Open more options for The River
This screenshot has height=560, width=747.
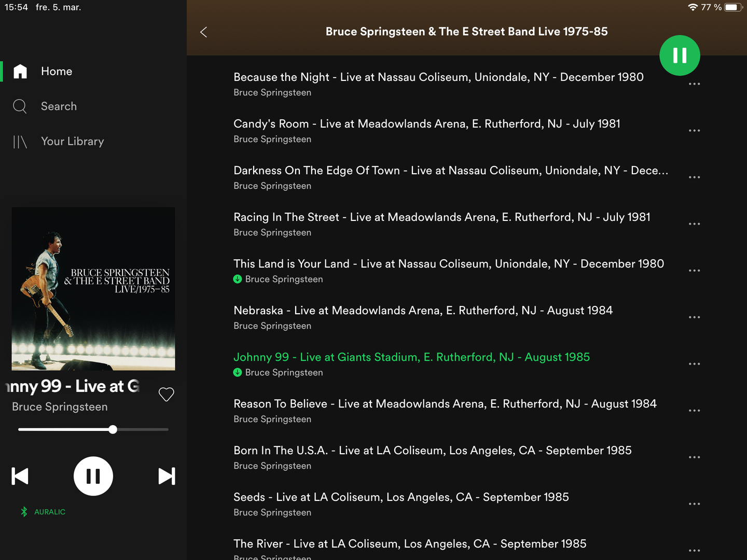coord(694,551)
